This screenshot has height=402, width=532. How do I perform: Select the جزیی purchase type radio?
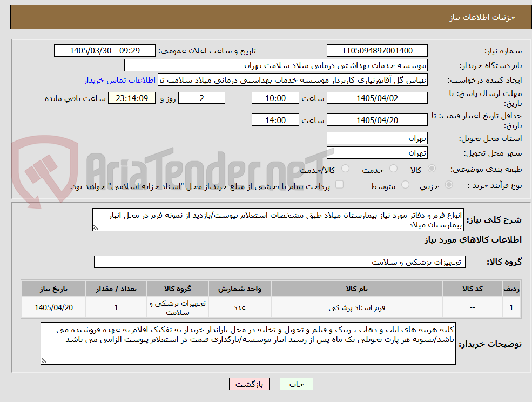click(x=448, y=185)
